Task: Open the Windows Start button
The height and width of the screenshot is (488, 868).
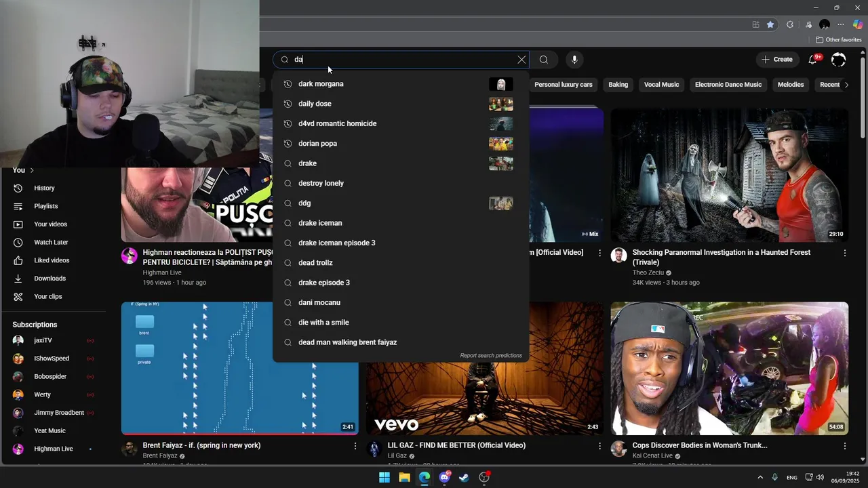Action: 384,477
